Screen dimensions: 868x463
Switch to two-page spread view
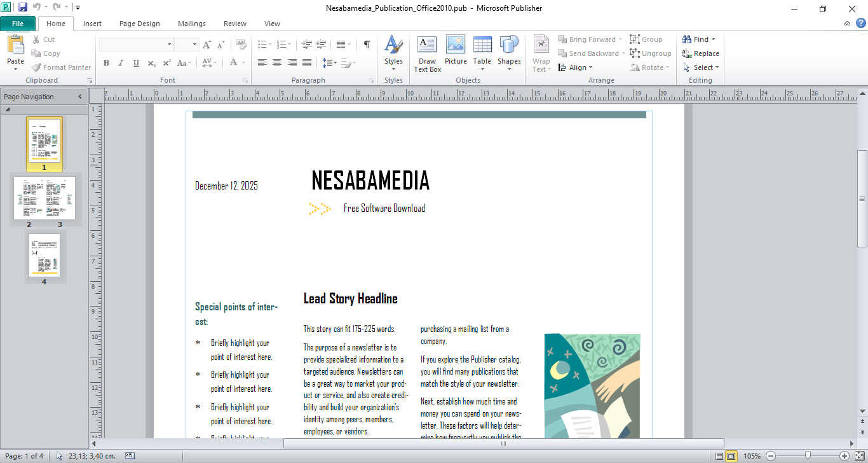(x=731, y=456)
